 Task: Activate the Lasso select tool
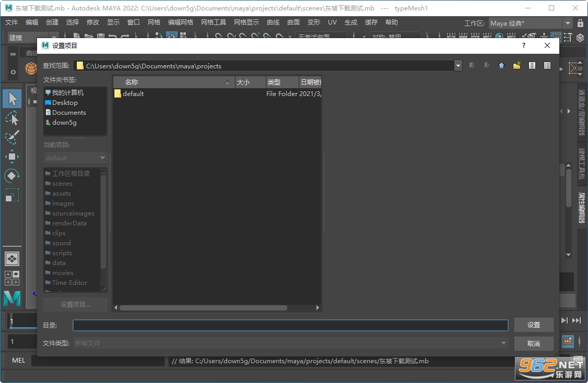(12, 118)
